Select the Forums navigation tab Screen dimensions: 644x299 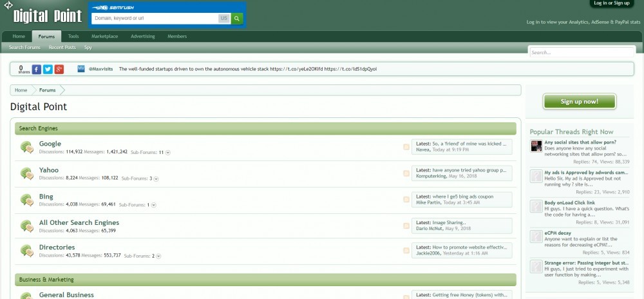click(46, 37)
